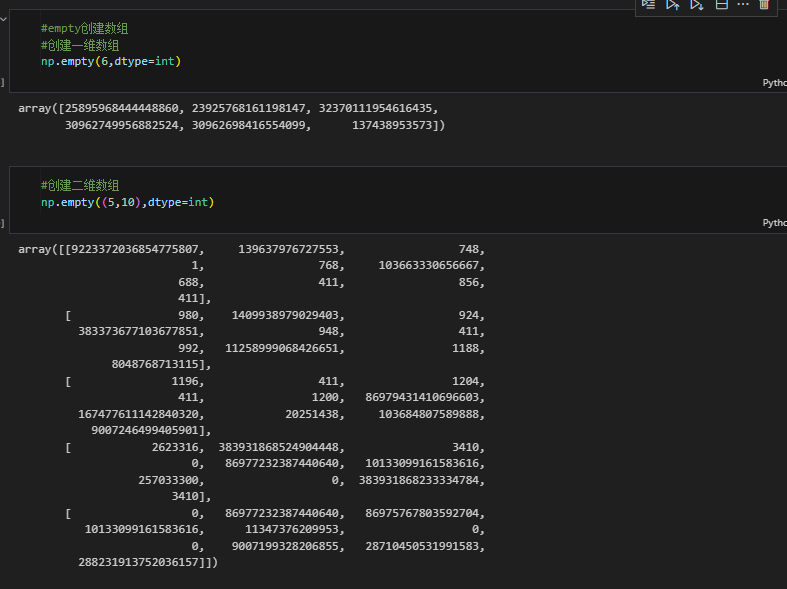This screenshot has width=787, height=589.
Task: Delete the cell with the trash icon
Action: [764, 5]
